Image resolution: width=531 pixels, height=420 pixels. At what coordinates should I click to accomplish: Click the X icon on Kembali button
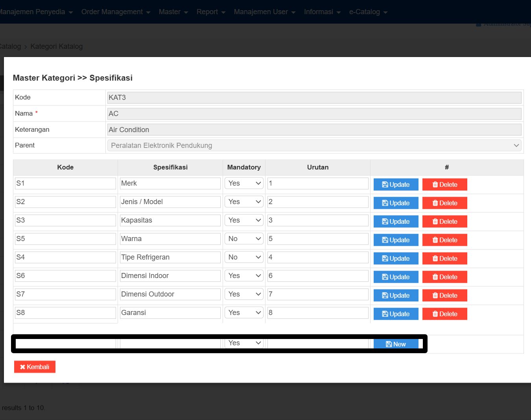pyautogui.click(x=23, y=367)
